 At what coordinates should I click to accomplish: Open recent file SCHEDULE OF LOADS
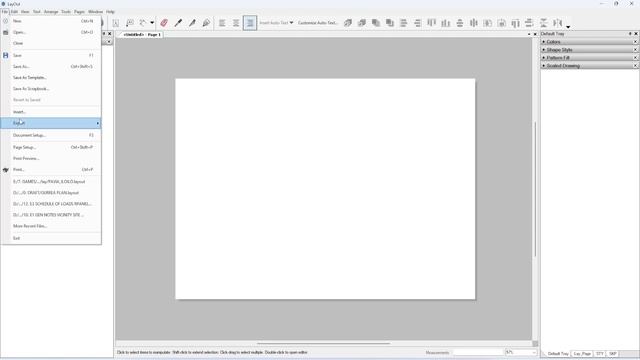51,204
